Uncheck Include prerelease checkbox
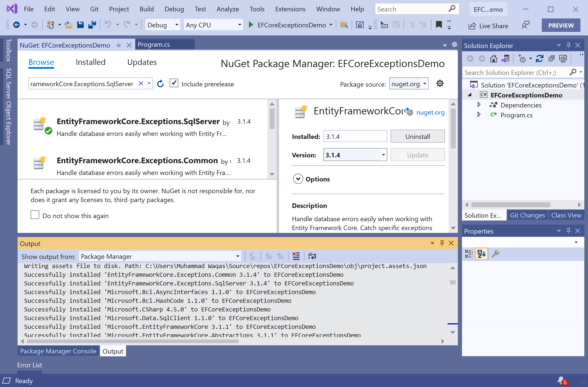This screenshot has height=387, width=588. pos(174,83)
